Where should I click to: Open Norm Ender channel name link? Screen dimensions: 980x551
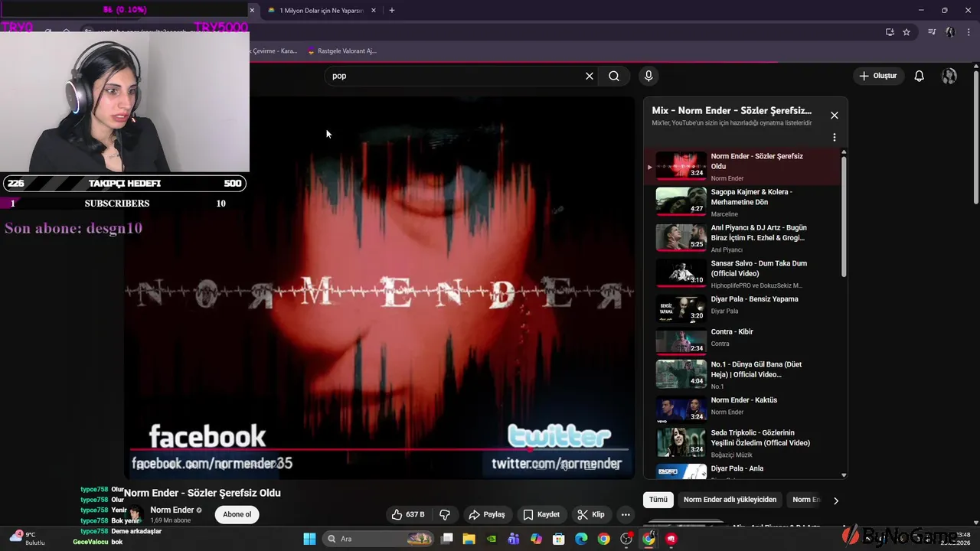coord(171,510)
